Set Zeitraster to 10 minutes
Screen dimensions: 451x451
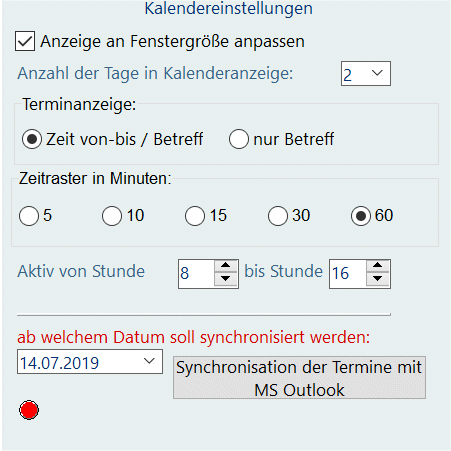[112, 216]
